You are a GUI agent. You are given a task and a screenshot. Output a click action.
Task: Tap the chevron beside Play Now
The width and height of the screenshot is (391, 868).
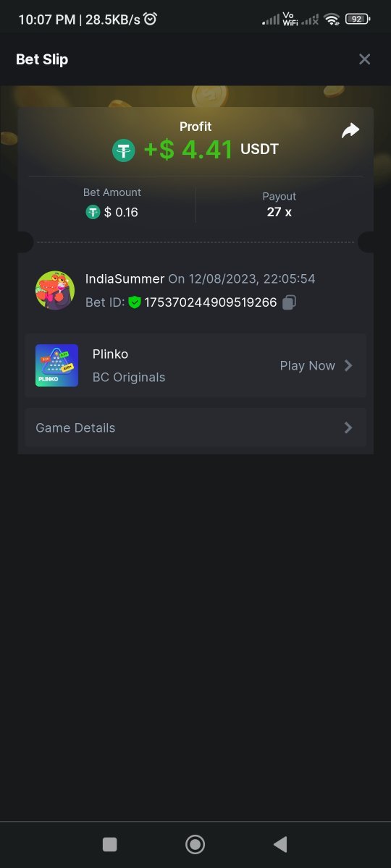348,365
